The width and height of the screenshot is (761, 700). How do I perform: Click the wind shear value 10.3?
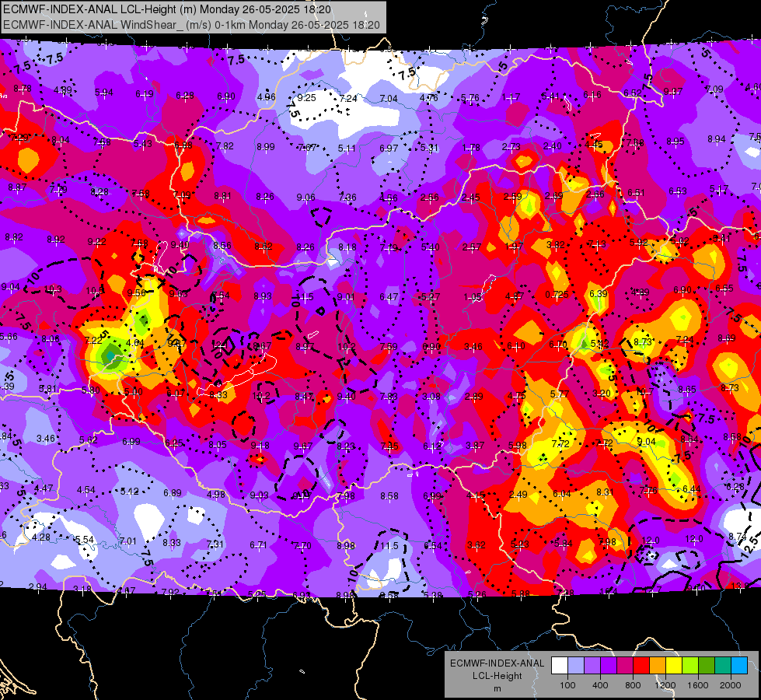(52, 289)
